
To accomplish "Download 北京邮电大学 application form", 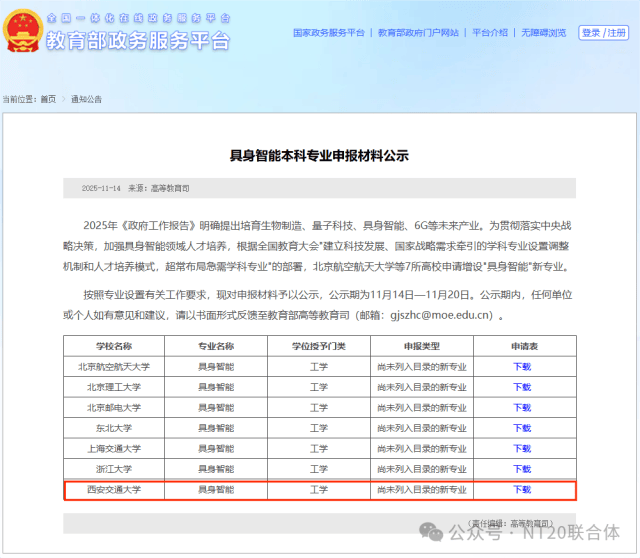I will [x=522, y=407].
